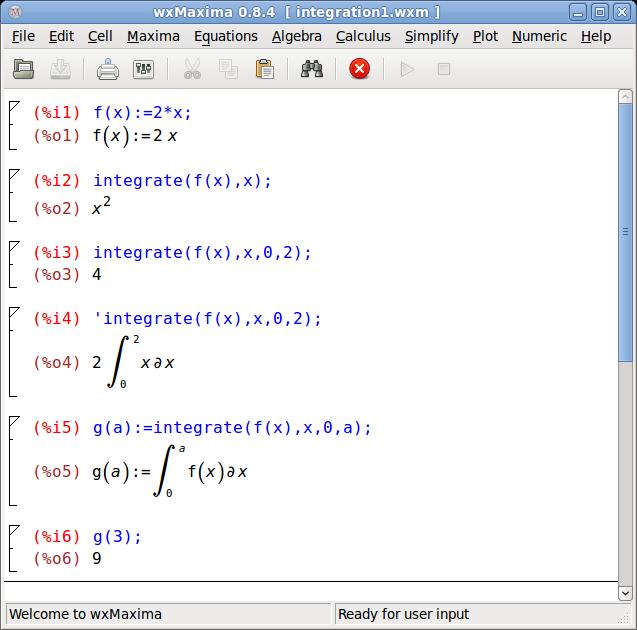The width and height of the screenshot is (637, 630).
Task: Click input g(3);
Action: tap(117, 537)
